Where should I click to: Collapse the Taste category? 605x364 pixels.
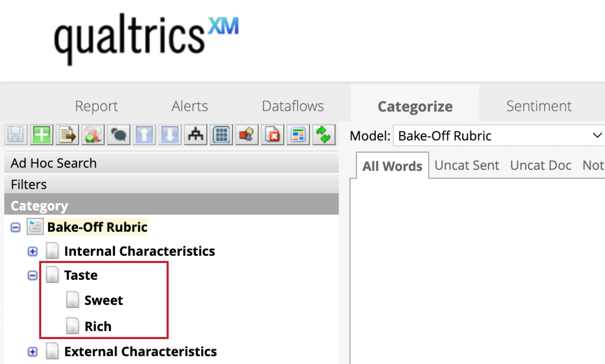pyautogui.click(x=32, y=275)
